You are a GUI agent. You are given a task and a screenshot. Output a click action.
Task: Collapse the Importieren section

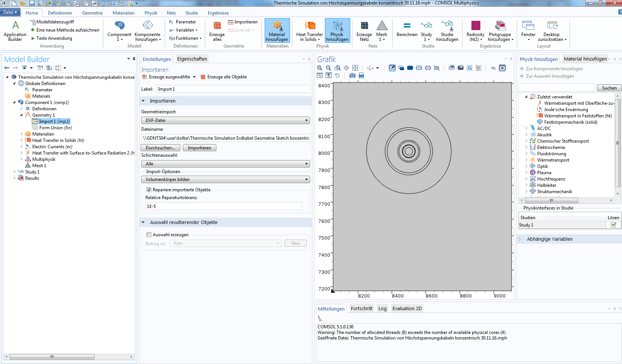tap(143, 101)
